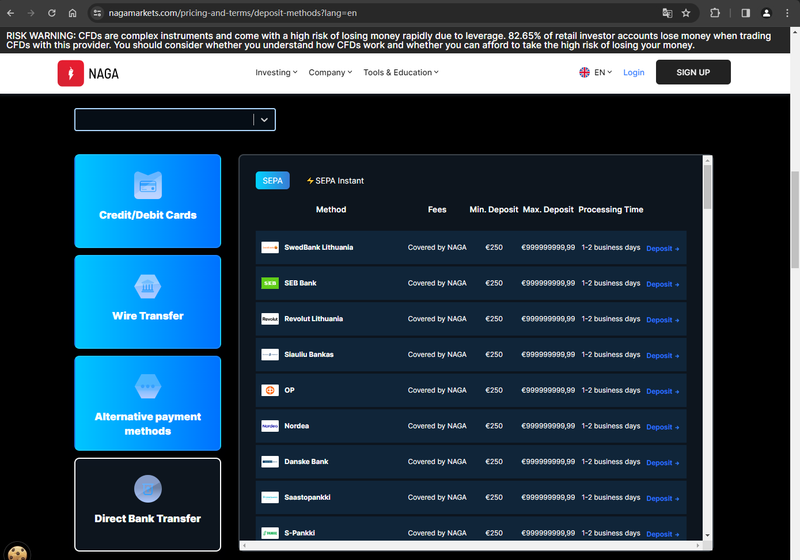Click the browser page vertical scrollbar

[x=795, y=219]
